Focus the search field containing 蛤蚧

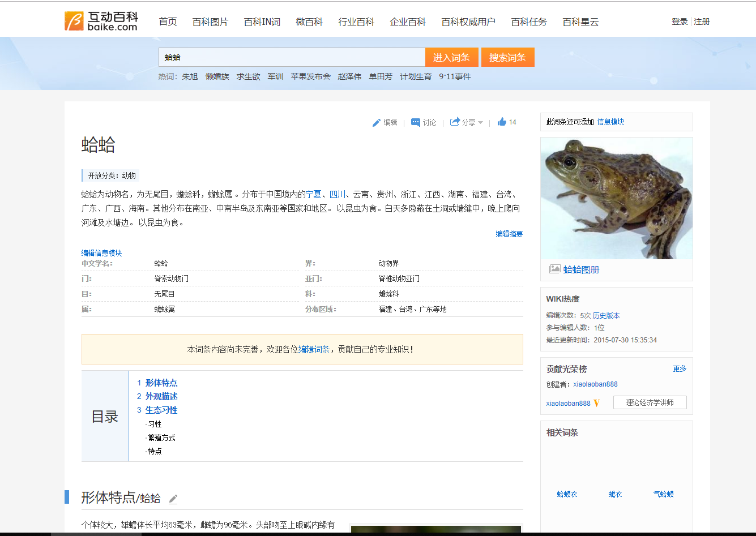pos(292,57)
